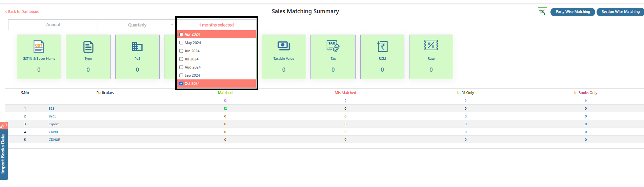Check the Apr 2024 checkbox
The width and height of the screenshot is (644, 187).
[181, 34]
